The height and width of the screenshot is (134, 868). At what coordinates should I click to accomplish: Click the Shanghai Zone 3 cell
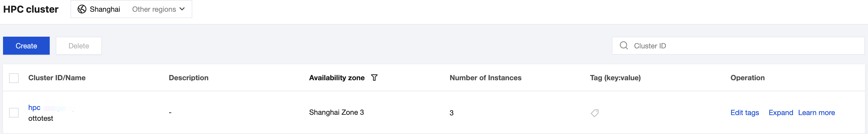click(336, 112)
